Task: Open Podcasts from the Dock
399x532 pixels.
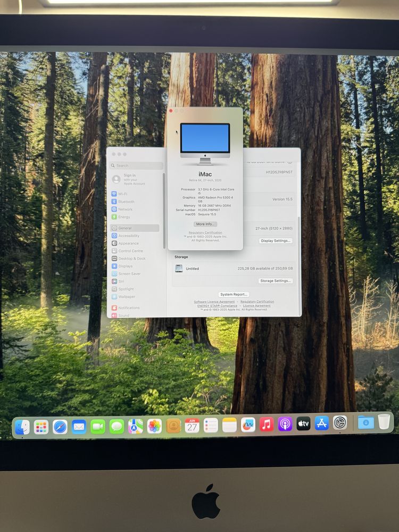Action: pos(285,424)
